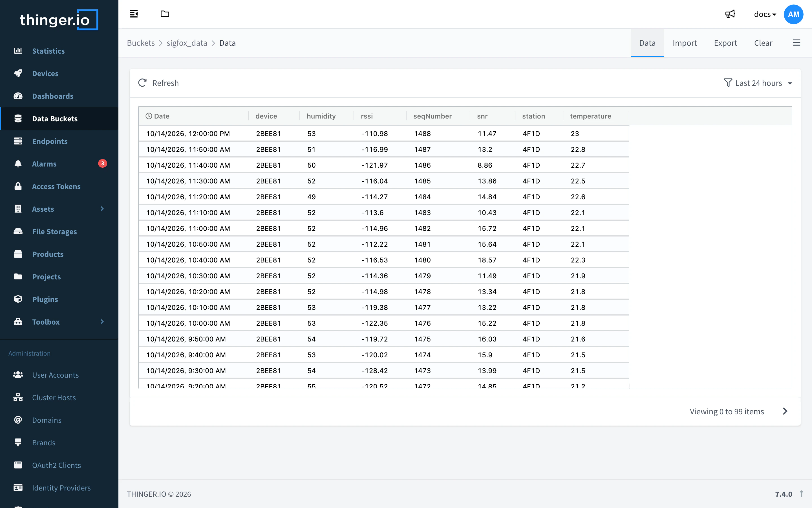Screen dimensions: 812x508
Task: Click the AM user avatar
Action: click(x=793, y=14)
